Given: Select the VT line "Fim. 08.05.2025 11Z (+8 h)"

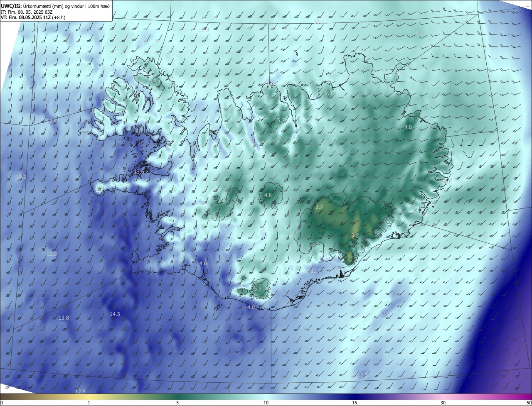Looking at the screenshot, I should (x=37, y=17).
